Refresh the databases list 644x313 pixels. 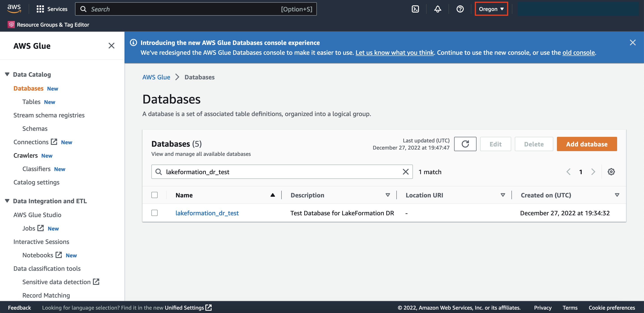point(465,144)
